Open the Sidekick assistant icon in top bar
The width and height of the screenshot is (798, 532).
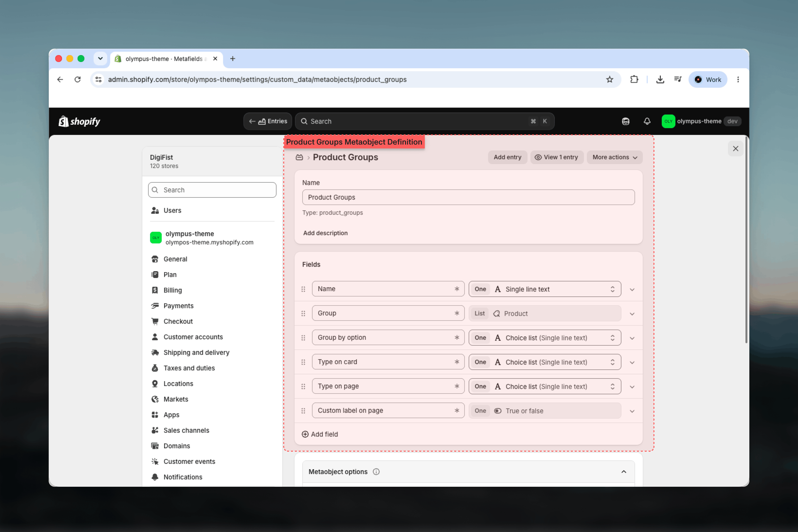(625, 121)
